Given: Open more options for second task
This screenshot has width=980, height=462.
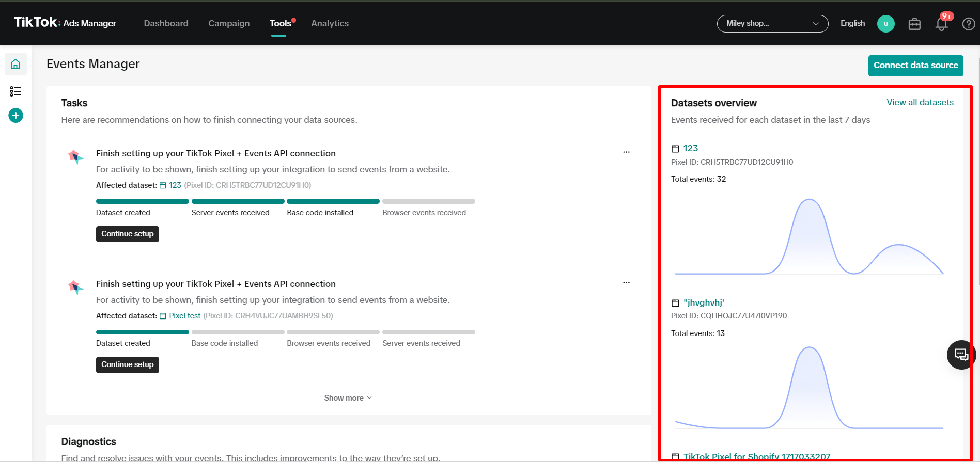Looking at the screenshot, I should coord(626,283).
